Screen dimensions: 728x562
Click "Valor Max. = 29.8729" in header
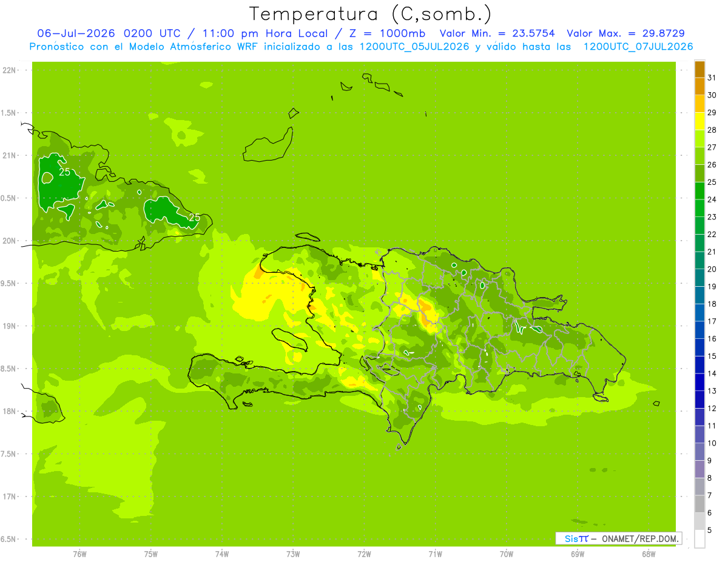point(627,33)
